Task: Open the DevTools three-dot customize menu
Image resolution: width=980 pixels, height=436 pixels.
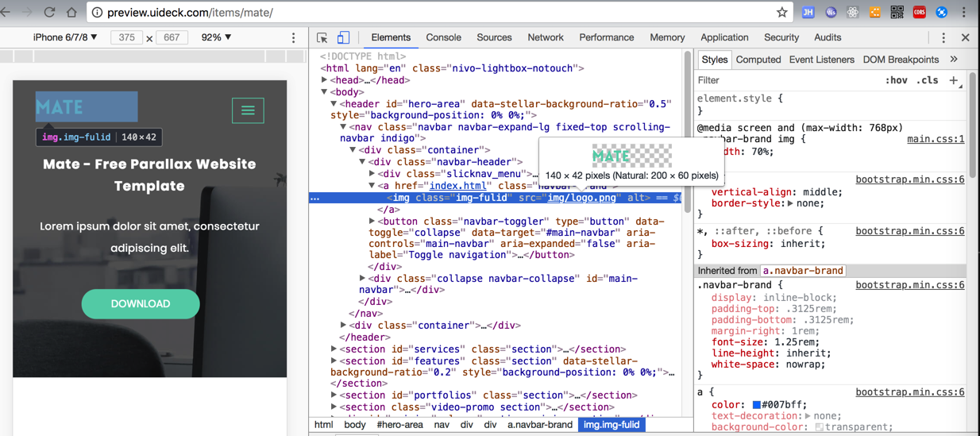Action: pos(943,38)
